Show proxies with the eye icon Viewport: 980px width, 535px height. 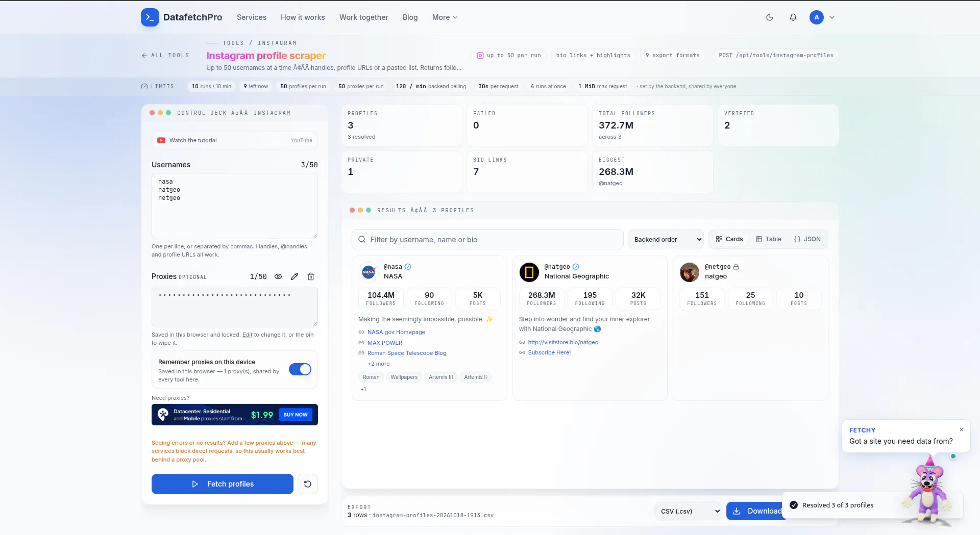coord(278,276)
